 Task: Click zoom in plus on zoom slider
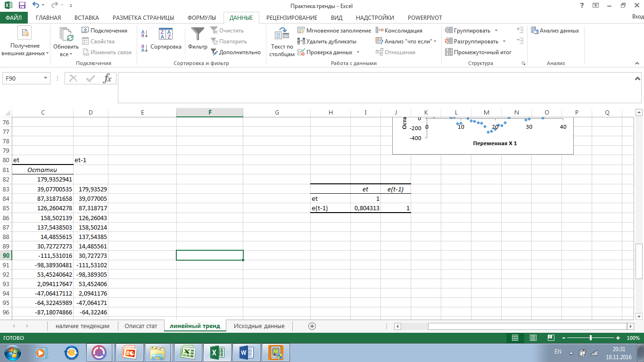click(618, 338)
